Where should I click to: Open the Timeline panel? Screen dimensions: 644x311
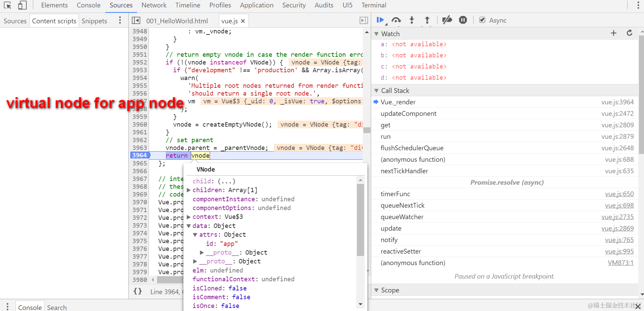pos(188,5)
